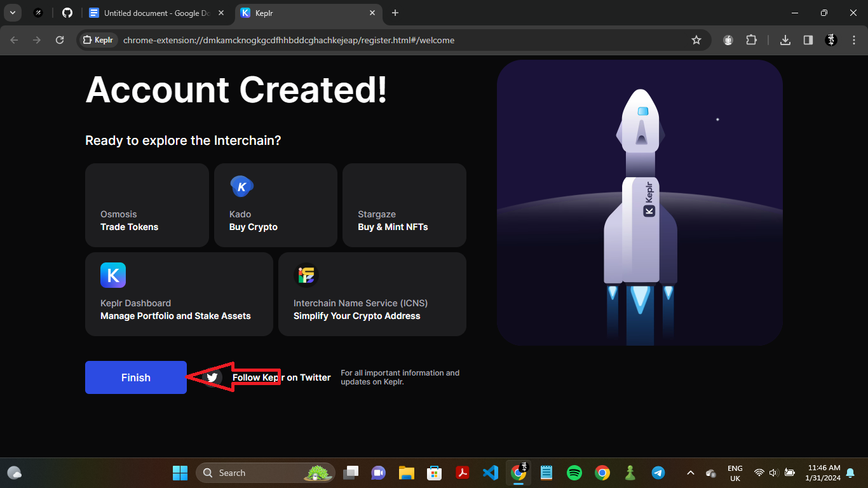Click the ENG UK language indicator
This screenshot has width=868, height=488.
click(x=735, y=473)
